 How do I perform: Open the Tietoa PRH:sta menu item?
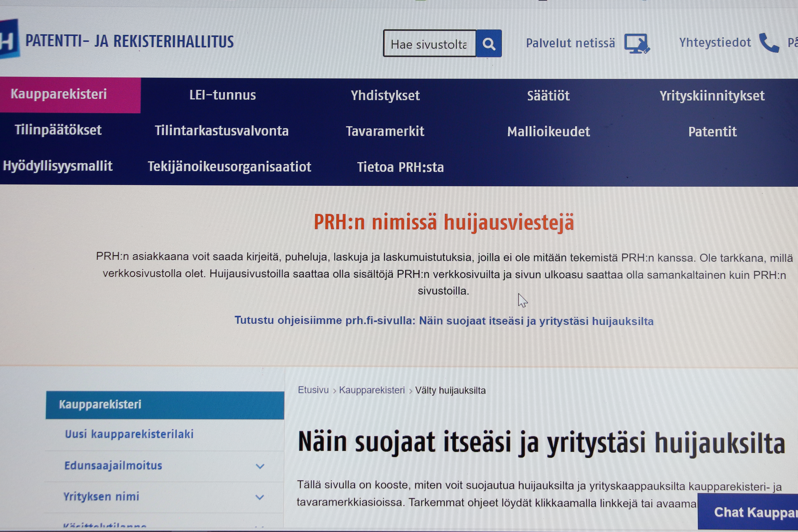(400, 167)
